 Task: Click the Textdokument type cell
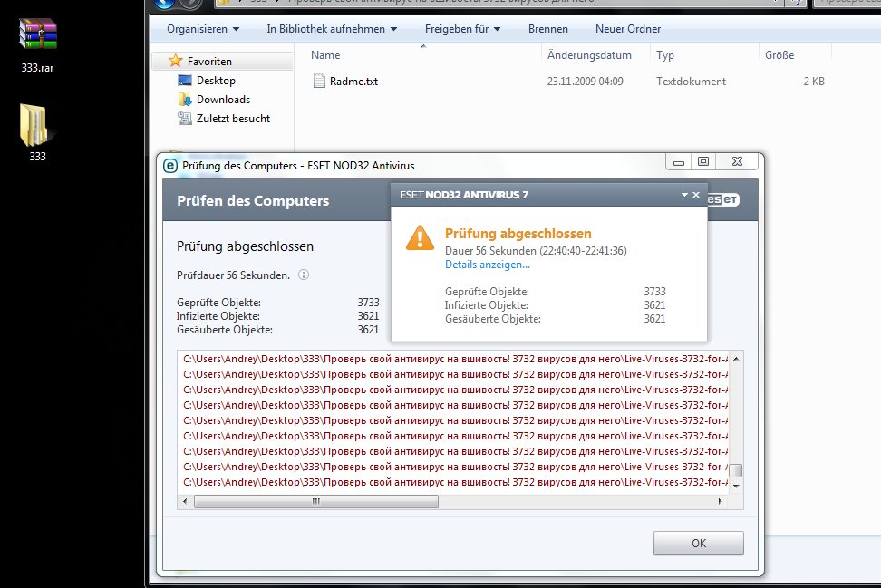(691, 82)
